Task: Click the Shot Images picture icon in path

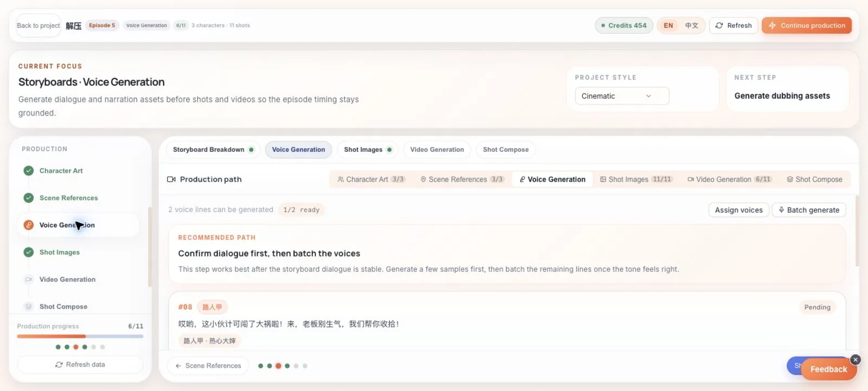Action: click(x=603, y=180)
